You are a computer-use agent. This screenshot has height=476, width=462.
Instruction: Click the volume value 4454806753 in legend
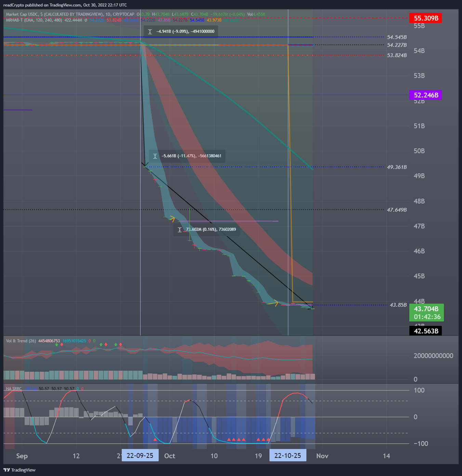pyautogui.click(x=49, y=341)
